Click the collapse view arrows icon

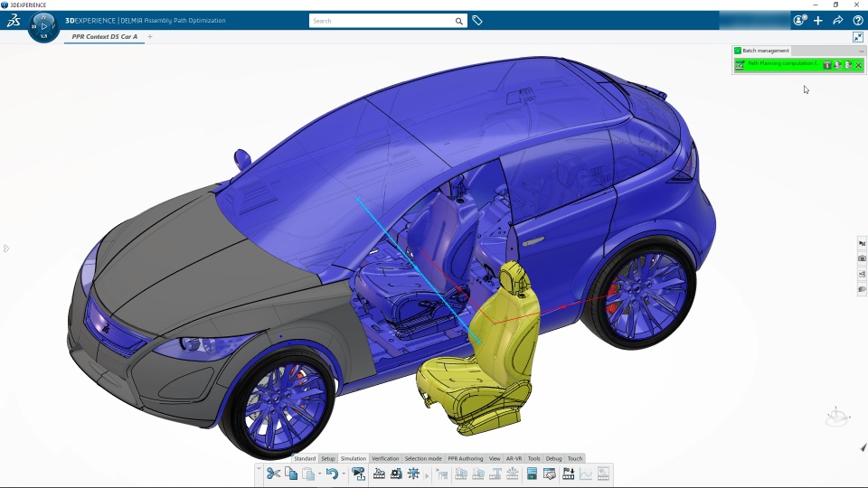(858, 37)
